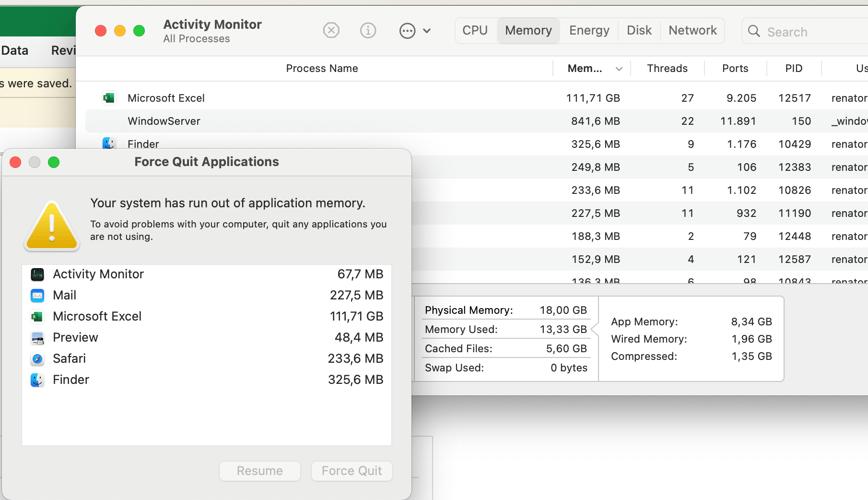This screenshot has height=500, width=868.
Task: Select Safari row in Force Quit Applications
Action: [207, 359]
